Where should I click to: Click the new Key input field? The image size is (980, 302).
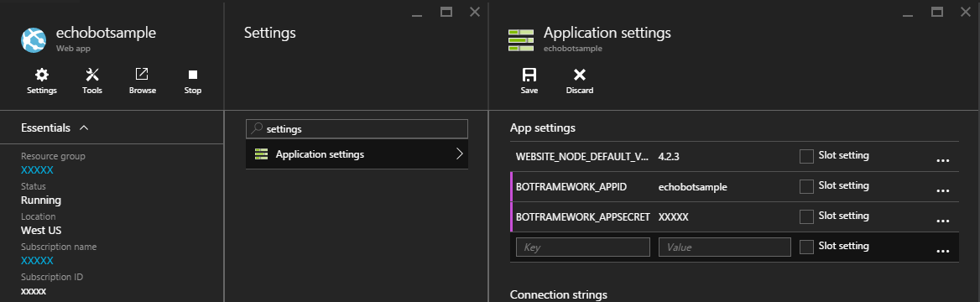tap(583, 247)
